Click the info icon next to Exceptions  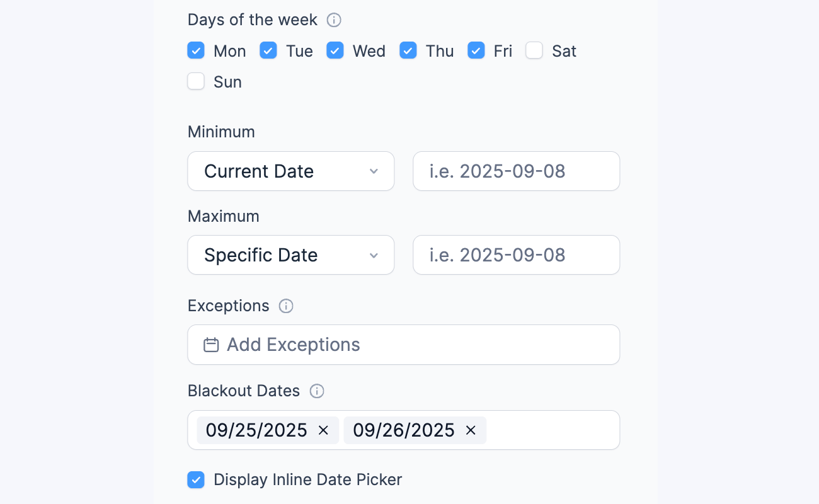click(x=285, y=306)
